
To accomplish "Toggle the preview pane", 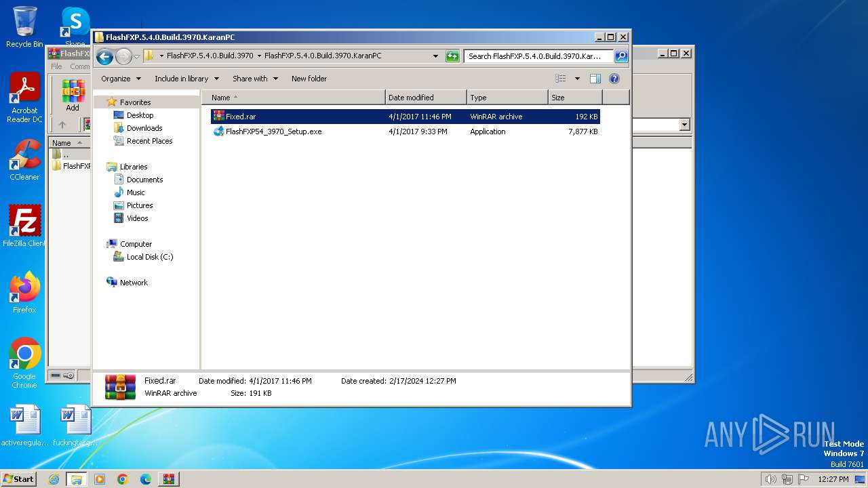I will 595,79.
